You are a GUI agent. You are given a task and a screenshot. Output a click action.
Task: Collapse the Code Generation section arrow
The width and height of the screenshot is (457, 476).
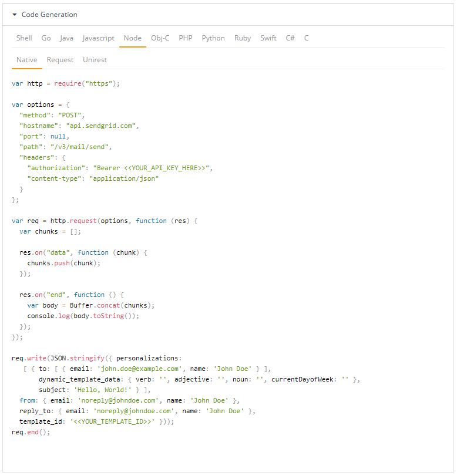click(14, 15)
